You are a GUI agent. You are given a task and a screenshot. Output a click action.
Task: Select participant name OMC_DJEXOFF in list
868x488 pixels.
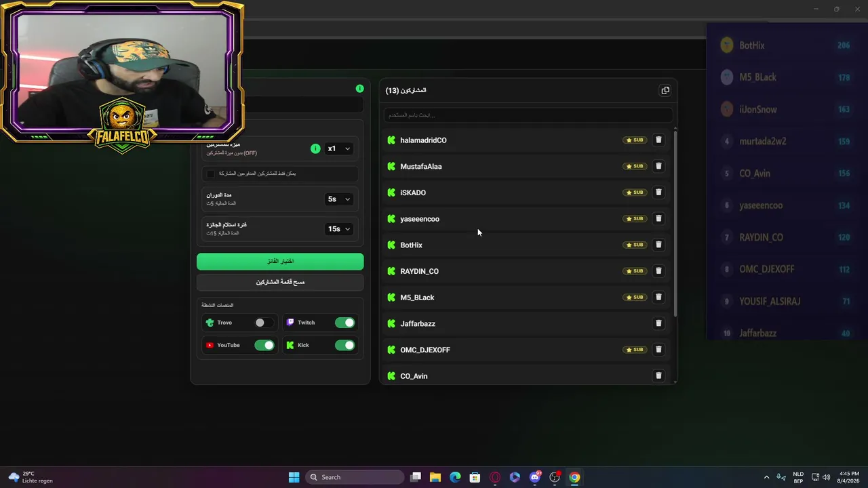click(x=425, y=350)
